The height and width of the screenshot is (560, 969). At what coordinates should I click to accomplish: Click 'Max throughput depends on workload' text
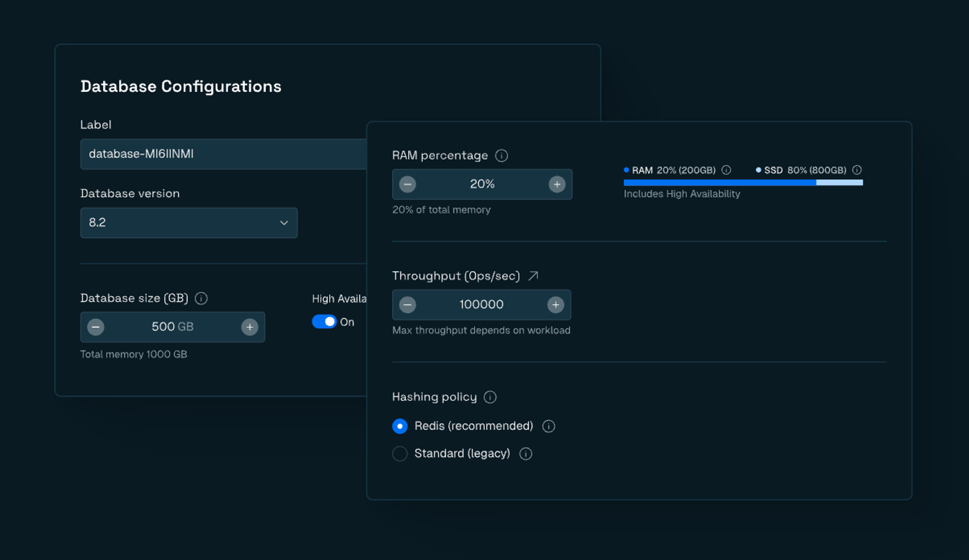click(481, 330)
